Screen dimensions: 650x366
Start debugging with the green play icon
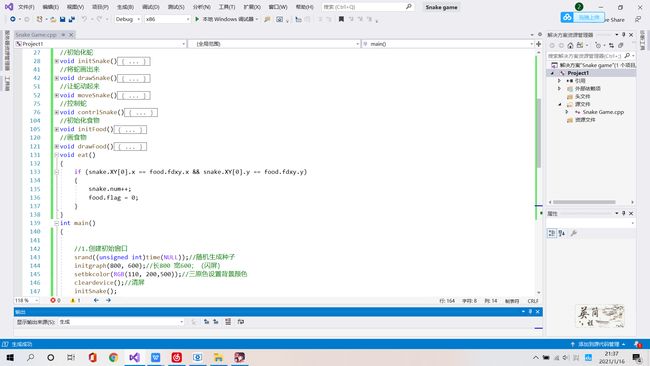coord(197,19)
